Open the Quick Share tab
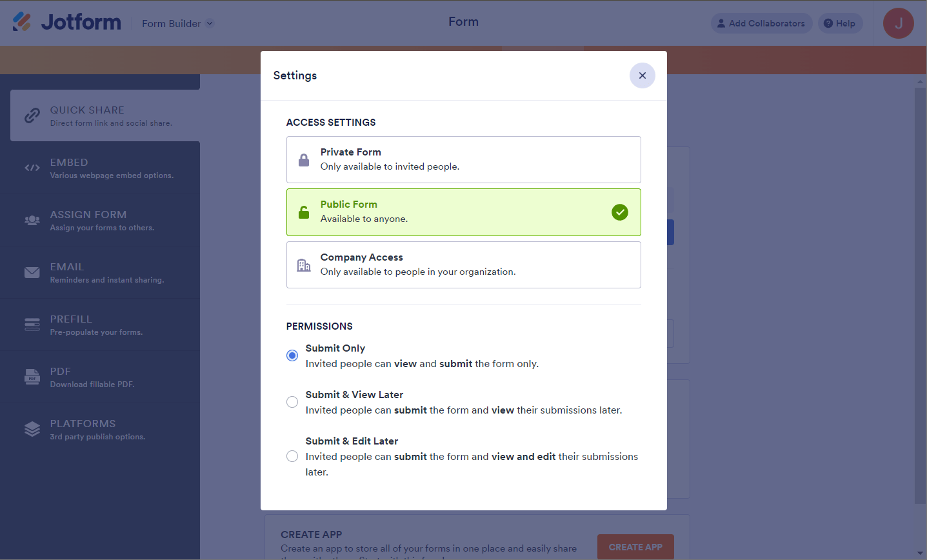 point(105,115)
